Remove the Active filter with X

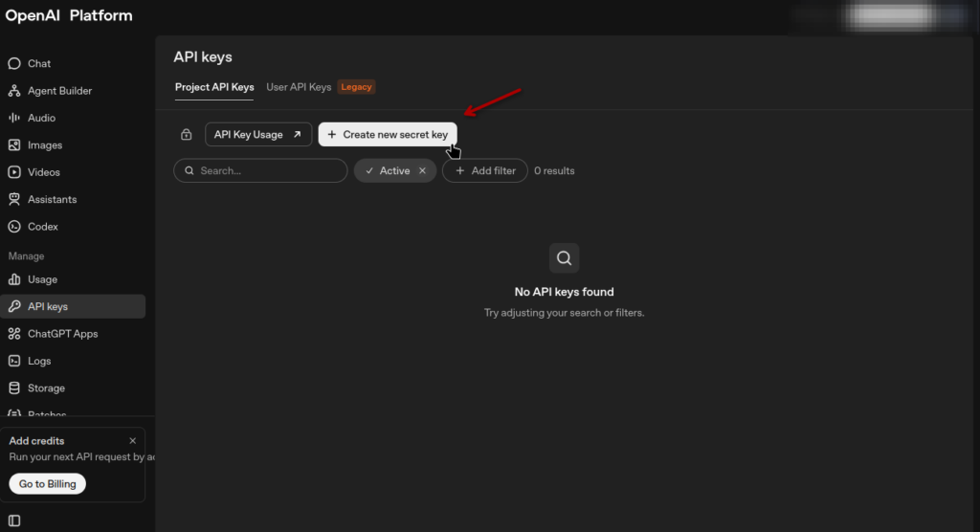point(422,170)
